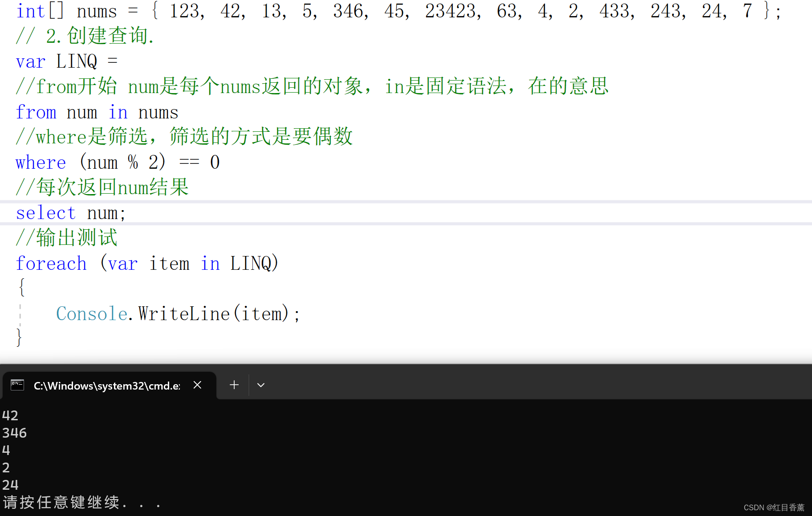Click the foreach keyword in the code

click(x=51, y=263)
